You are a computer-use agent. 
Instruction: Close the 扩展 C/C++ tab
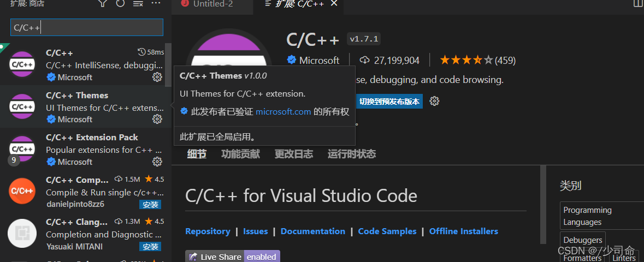coord(334,4)
